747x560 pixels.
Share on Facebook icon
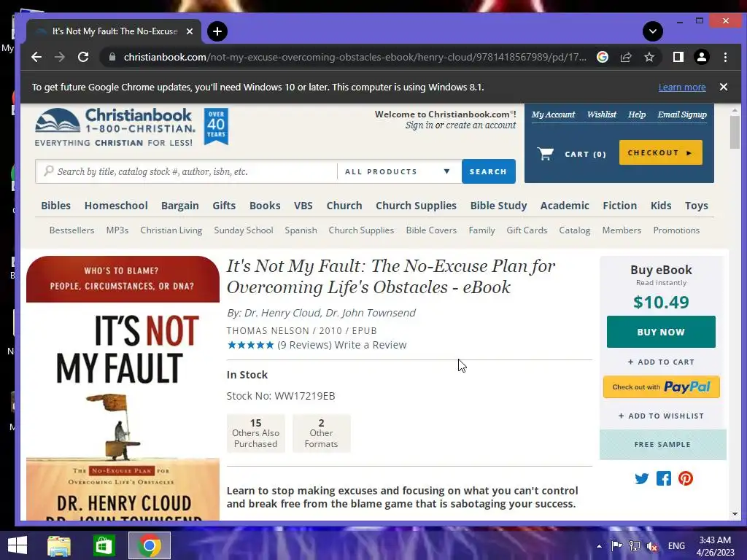click(x=663, y=478)
